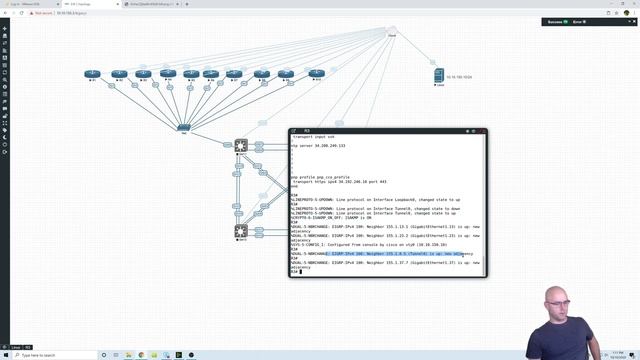Reload the page with refresh icon
The image size is (640, 360).
(22, 13)
